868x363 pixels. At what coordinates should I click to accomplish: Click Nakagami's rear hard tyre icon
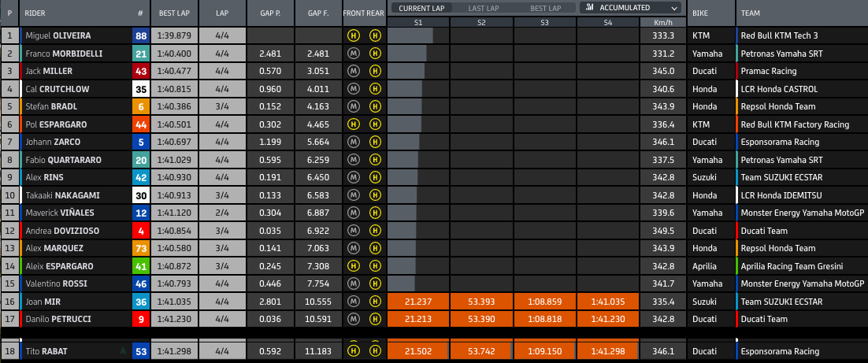click(376, 195)
